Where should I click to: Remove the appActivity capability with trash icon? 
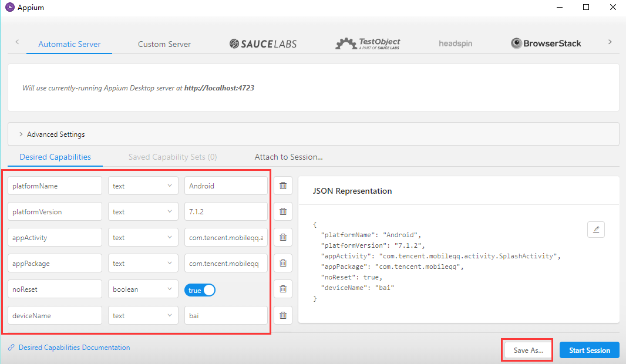point(283,237)
